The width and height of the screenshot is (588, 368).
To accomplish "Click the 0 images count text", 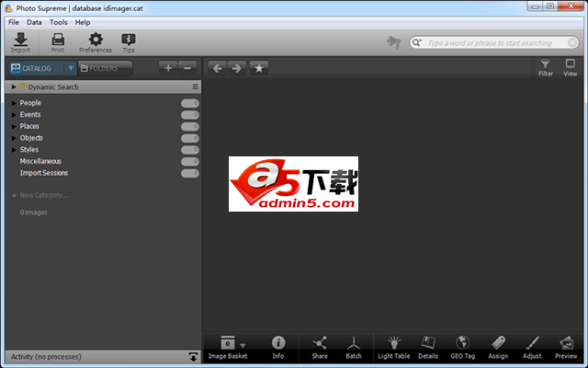I will click(x=34, y=213).
